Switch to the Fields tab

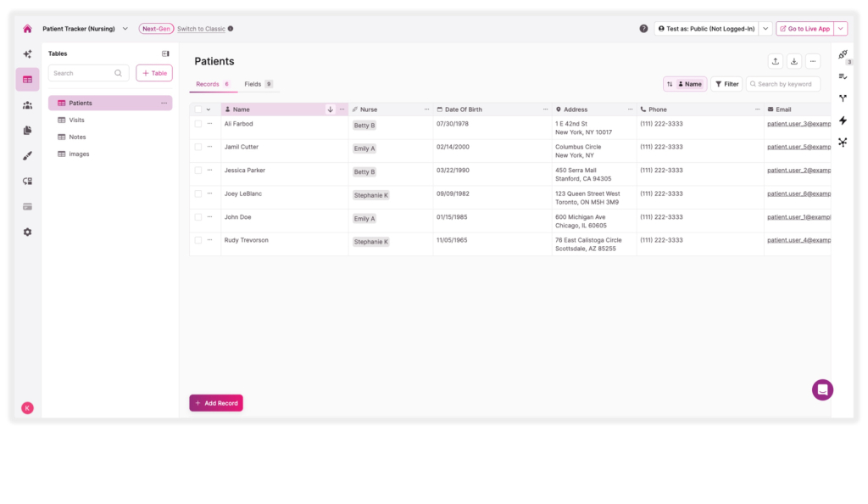(253, 84)
